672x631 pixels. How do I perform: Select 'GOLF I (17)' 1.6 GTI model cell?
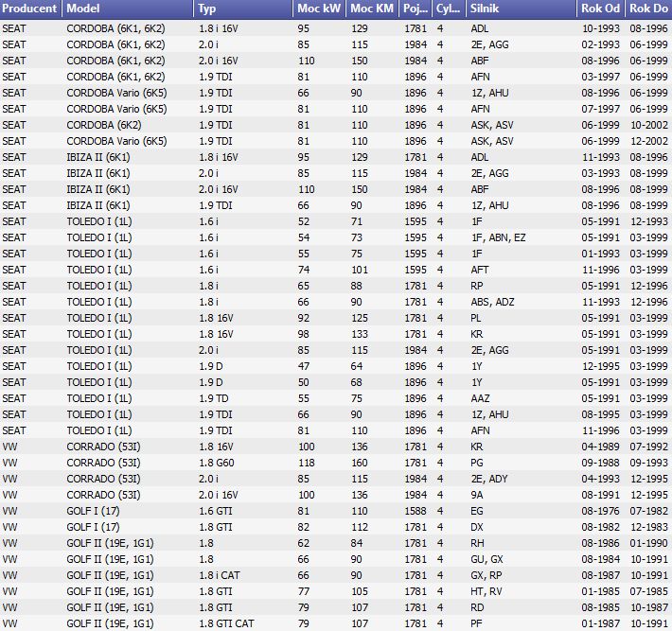coord(93,511)
